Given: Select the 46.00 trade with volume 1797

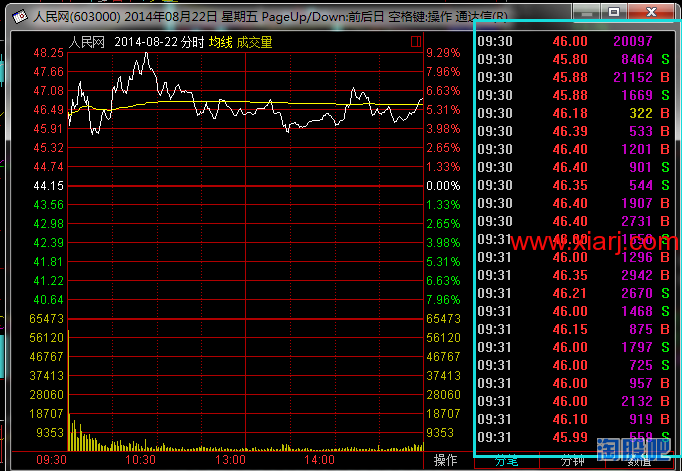Looking at the screenshot, I should tap(574, 347).
